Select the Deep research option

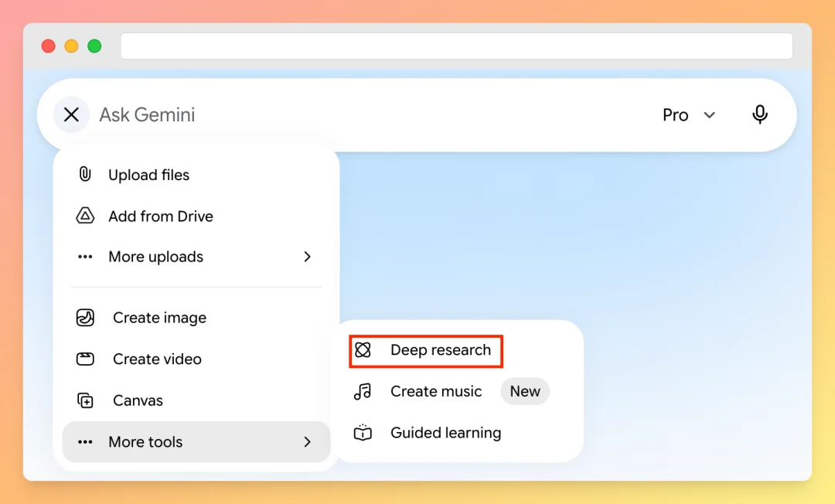426,350
